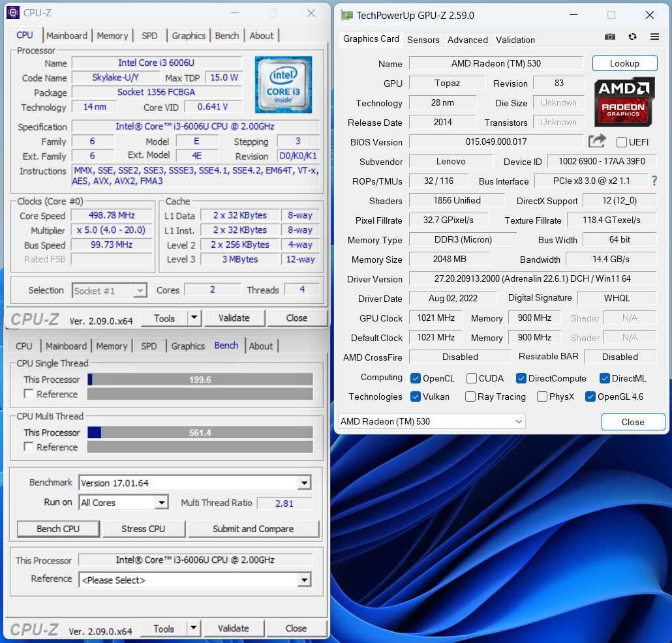Viewport: 672px width, 643px height.
Task: Click the Device ID 1002 6900 - 17AA 39F0
Action: click(x=602, y=161)
